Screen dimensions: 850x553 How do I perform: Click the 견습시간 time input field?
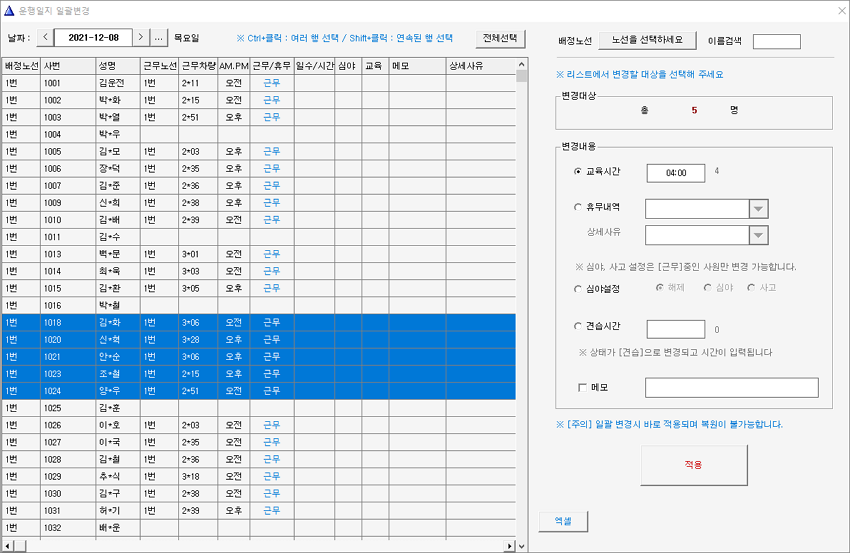pos(676,329)
